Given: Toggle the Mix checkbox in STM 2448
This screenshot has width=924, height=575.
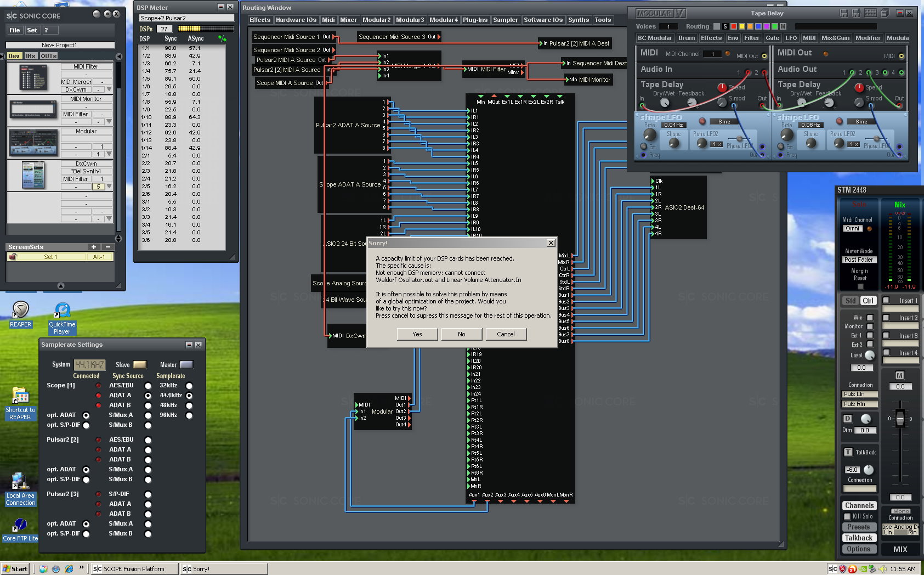Looking at the screenshot, I should (x=870, y=317).
